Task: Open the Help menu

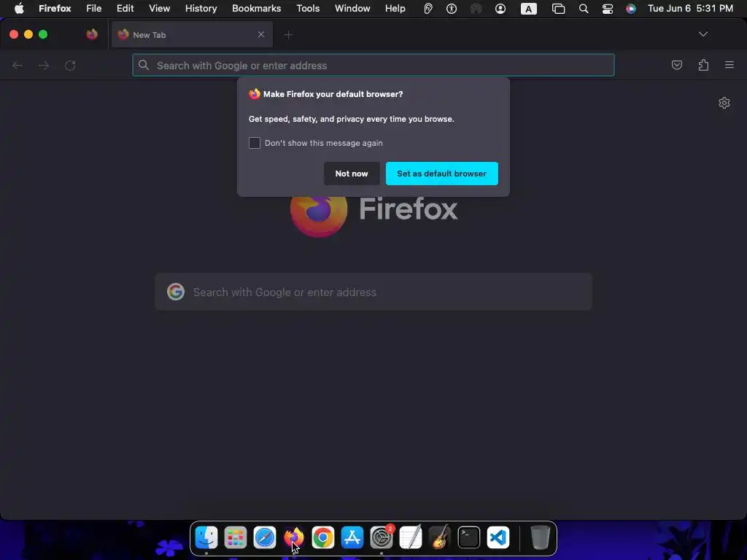Action: point(395,8)
